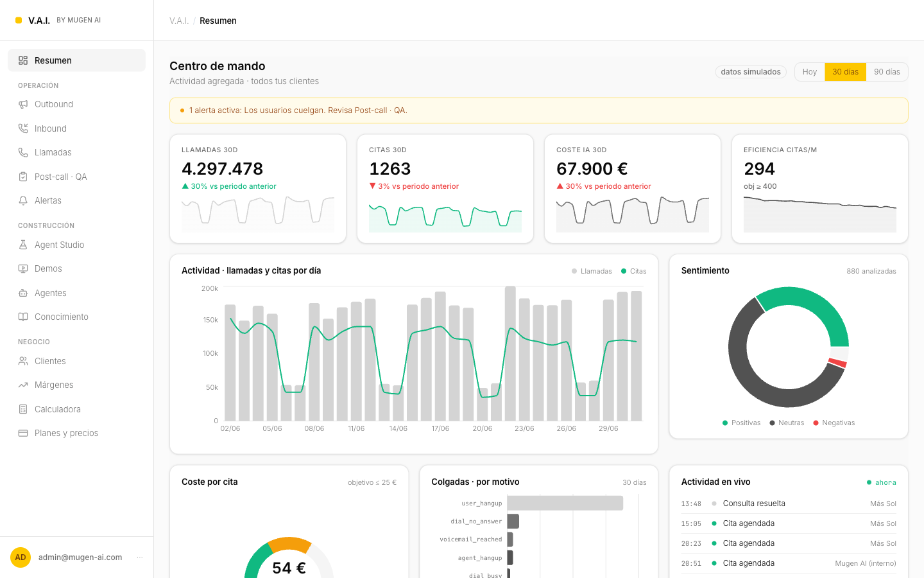Click the '3% vs periodo anterior' citas change
The height and width of the screenshot is (578, 924).
tap(414, 186)
